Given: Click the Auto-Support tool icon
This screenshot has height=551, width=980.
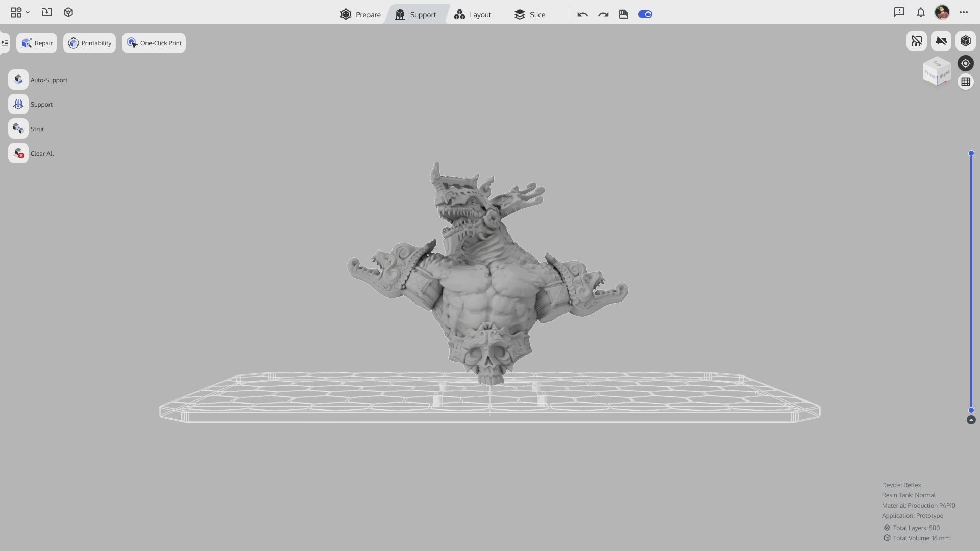Looking at the screenshot, I should click(x=18, y=80).
